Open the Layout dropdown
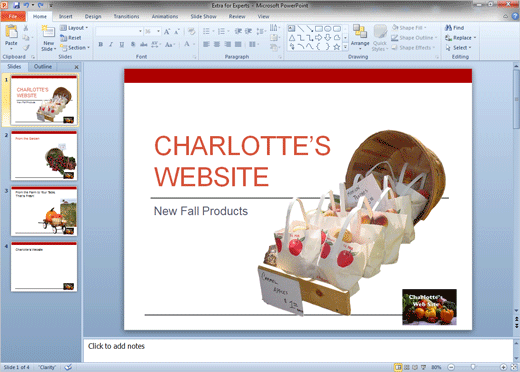This screenshot has width=520, height=372. pyautogui.click(x=74, y=28)
